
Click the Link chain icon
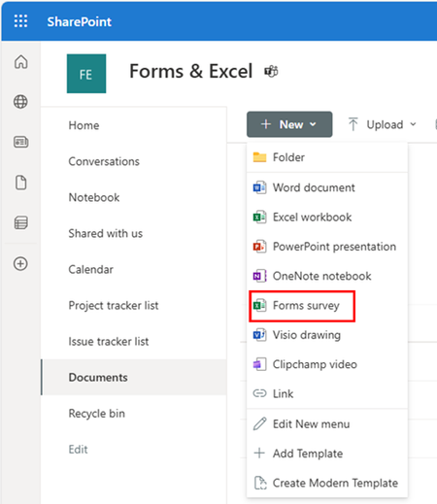pyautogui.click(x=259, y=393)
